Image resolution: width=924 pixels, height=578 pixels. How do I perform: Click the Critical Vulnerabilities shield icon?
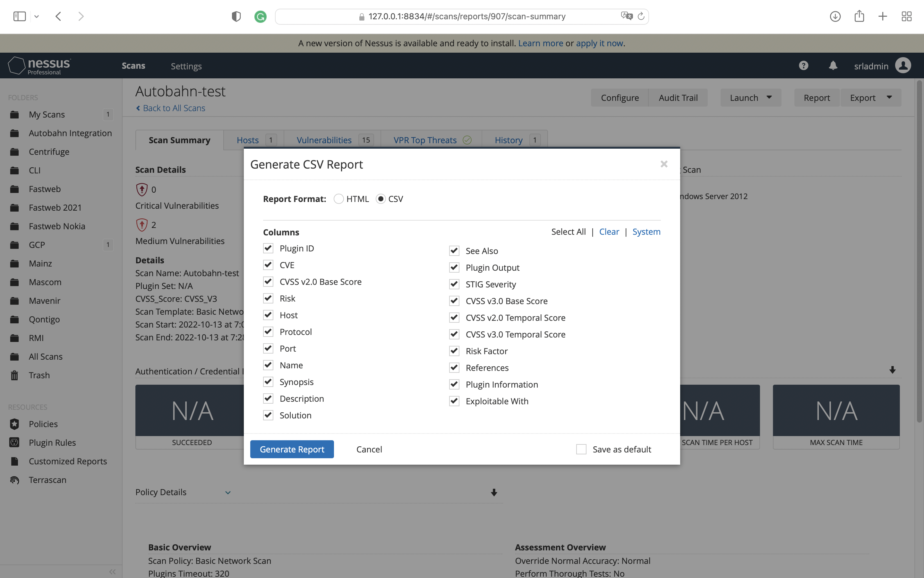(142, 189)
